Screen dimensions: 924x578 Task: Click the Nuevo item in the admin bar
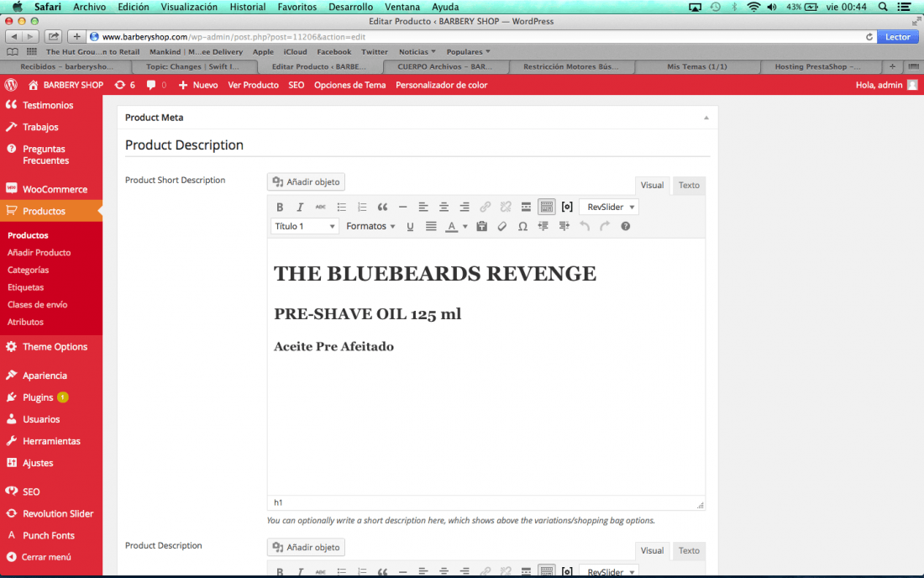[x=198, y=85]
